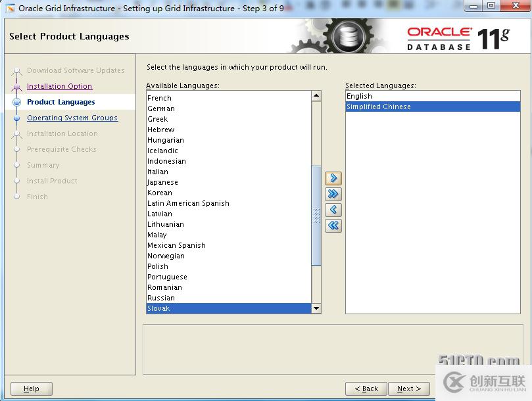Select Simplified Chinese in Selected Languages
This screenshot has height=401, width=532.
[433, 106]
